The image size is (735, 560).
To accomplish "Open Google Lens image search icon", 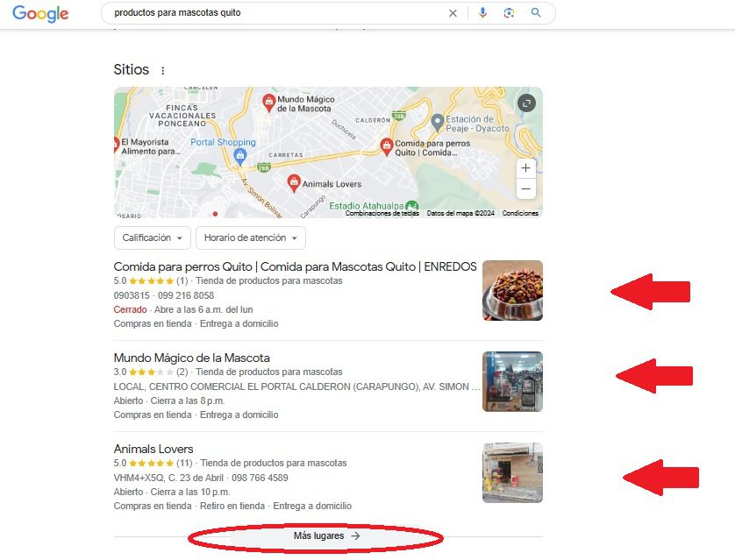I will [509, 13].
